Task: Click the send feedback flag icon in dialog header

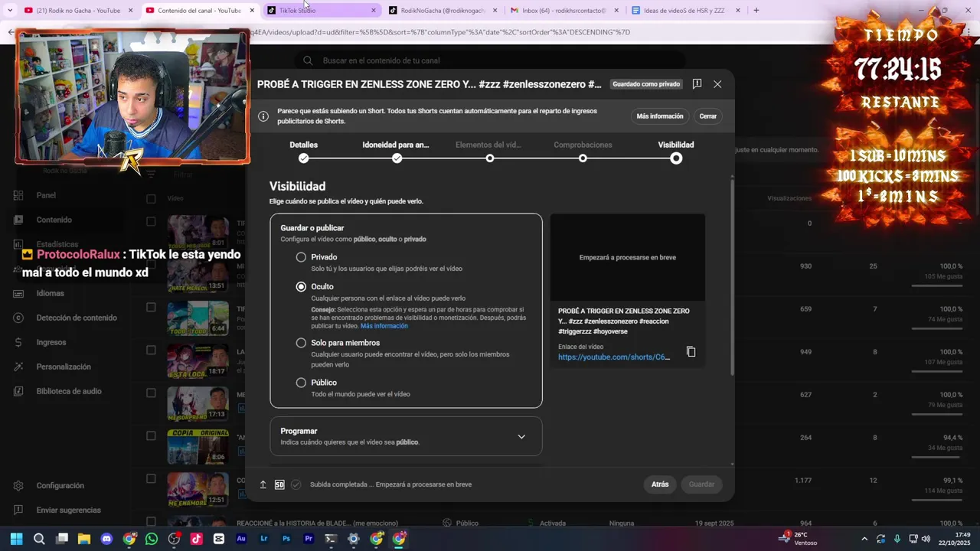Action: [697, 84]
